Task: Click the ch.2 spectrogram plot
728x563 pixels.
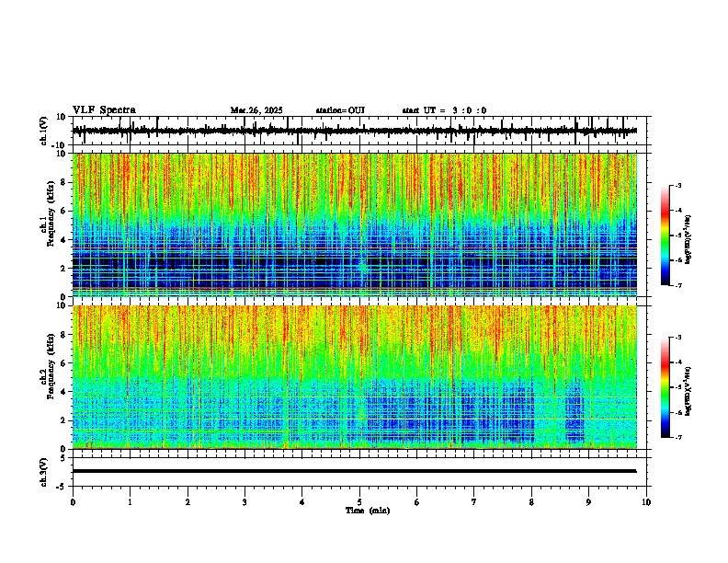Action: tap(354, 377)
